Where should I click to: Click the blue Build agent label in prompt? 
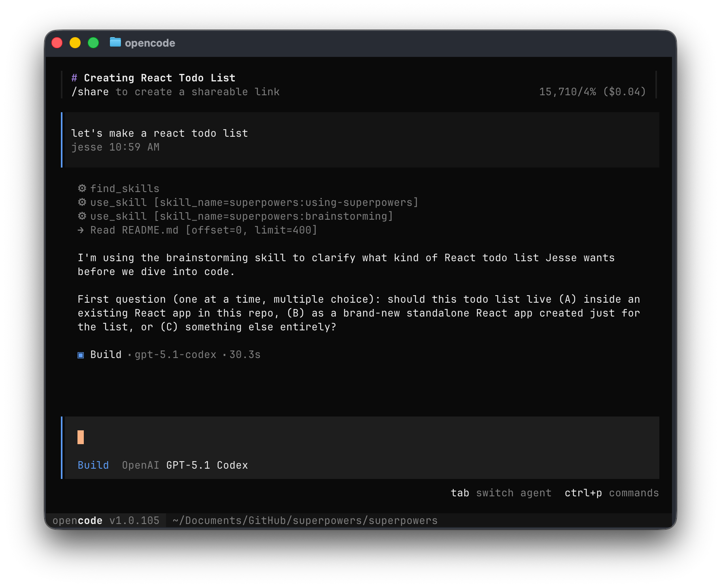pos(93,465)
